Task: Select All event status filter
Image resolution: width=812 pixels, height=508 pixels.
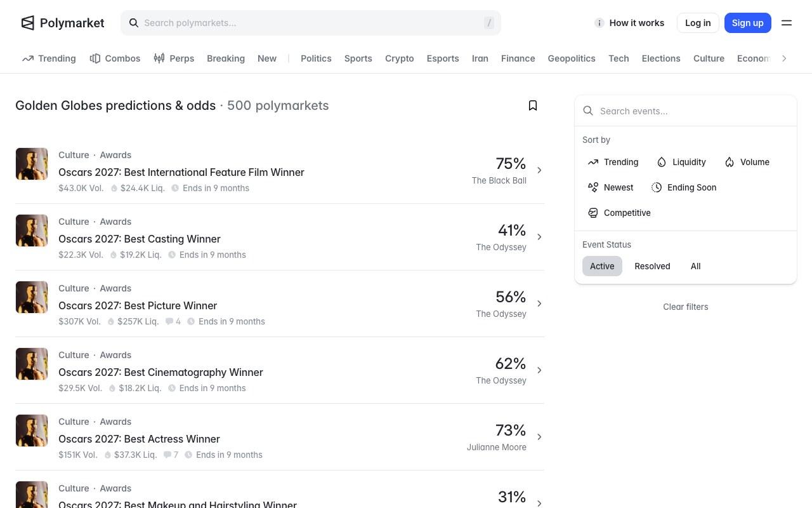Action: 695,266
